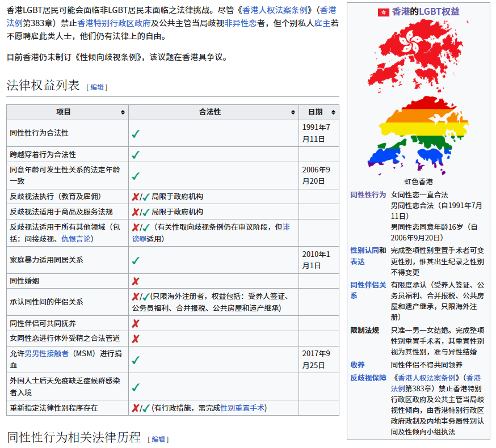The width and height of the screenshot is (496, 448).
Task: Click the 同性婚姻 row label
Action: point(24,281)
